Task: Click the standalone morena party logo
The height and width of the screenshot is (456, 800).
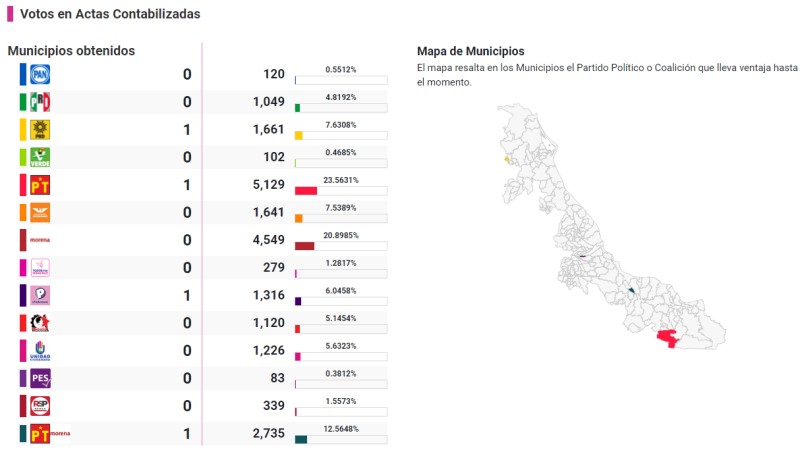Action: (40, 240)
